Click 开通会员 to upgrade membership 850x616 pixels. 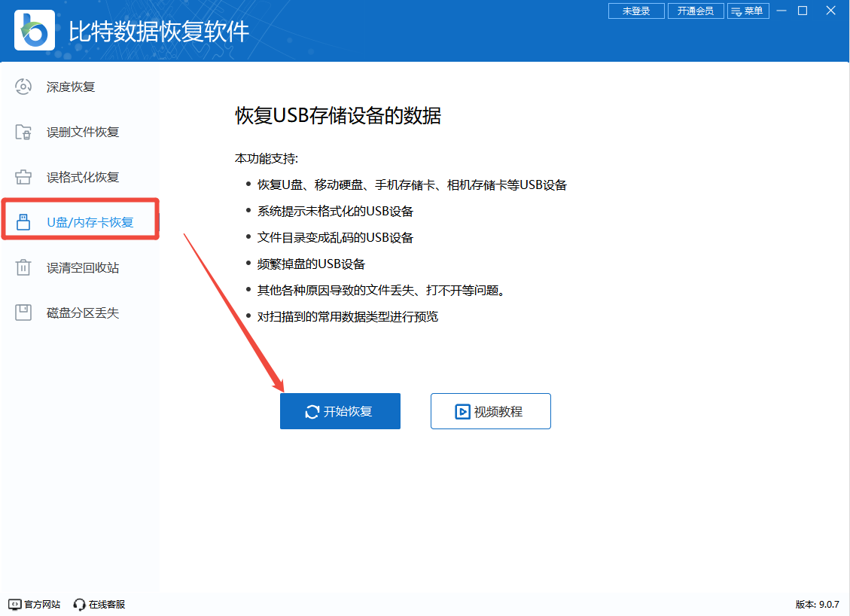(696, 11)
